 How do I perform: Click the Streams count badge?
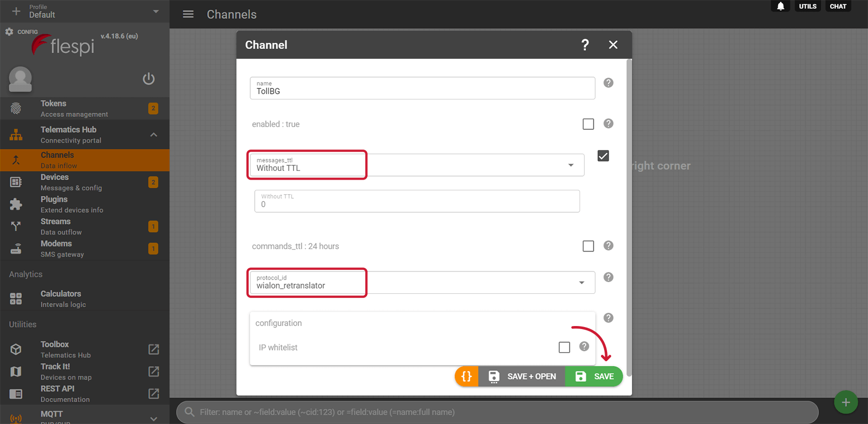[153, 227]
